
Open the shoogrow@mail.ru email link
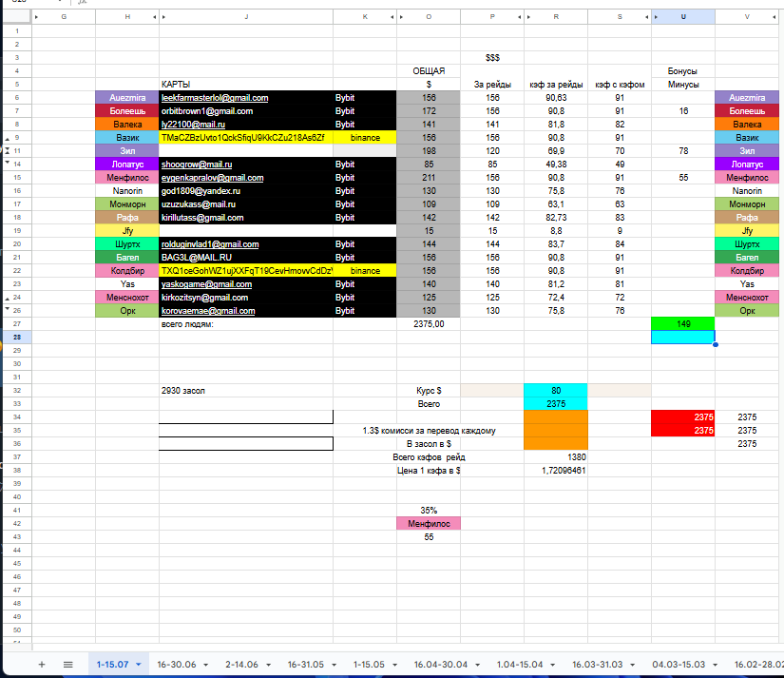pyautogui.click(x=197, y=165)
